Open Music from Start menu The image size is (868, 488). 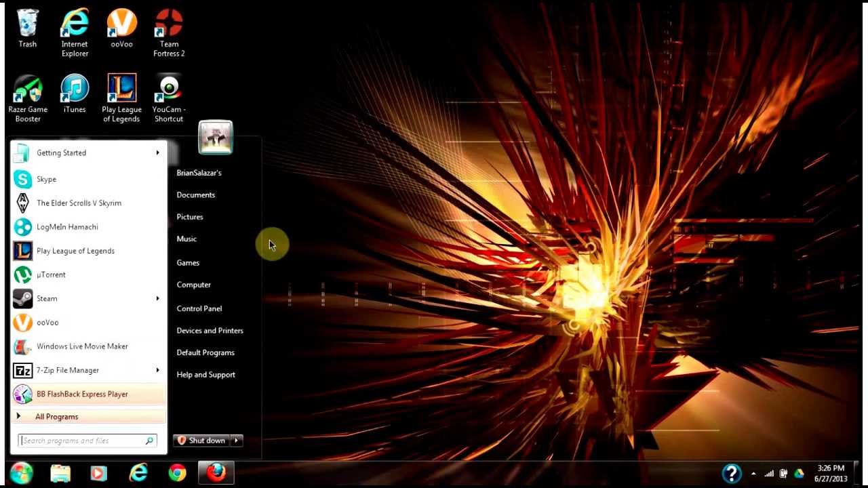pos(186,239)
